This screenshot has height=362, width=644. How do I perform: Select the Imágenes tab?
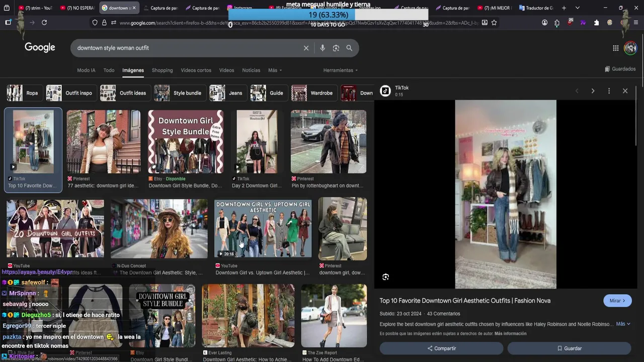[133, 70]
